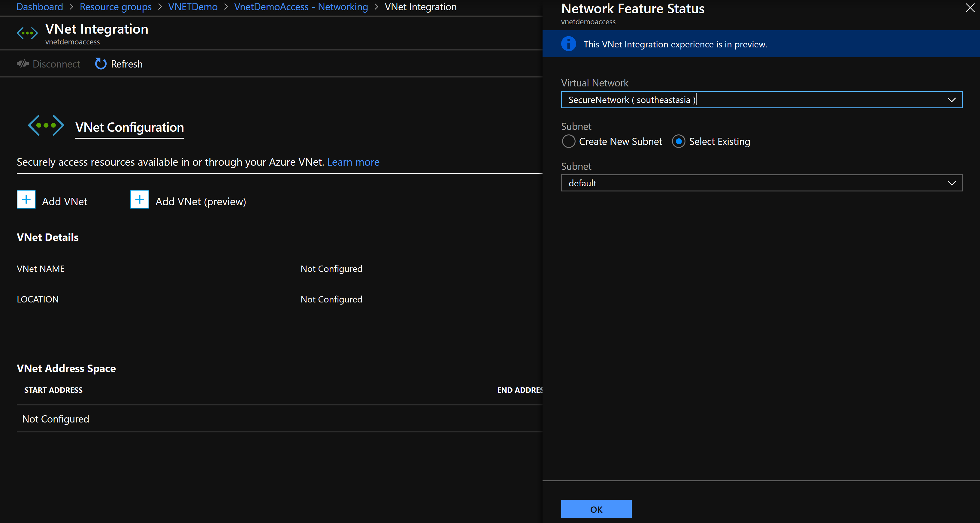Click the SecureNetwork virtual network field
The width and height of the screenshot is (980, 523).
pyautogui.click(x=762, y=100)
